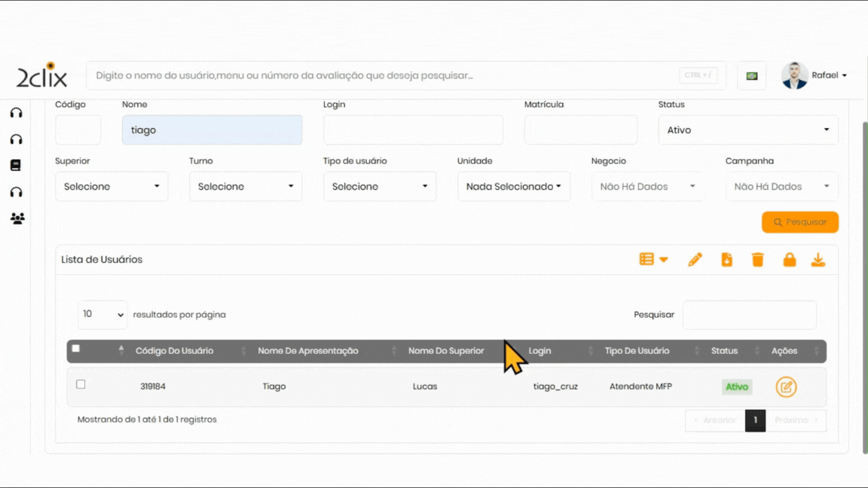Sort by the Login column header

pos(540,351)
